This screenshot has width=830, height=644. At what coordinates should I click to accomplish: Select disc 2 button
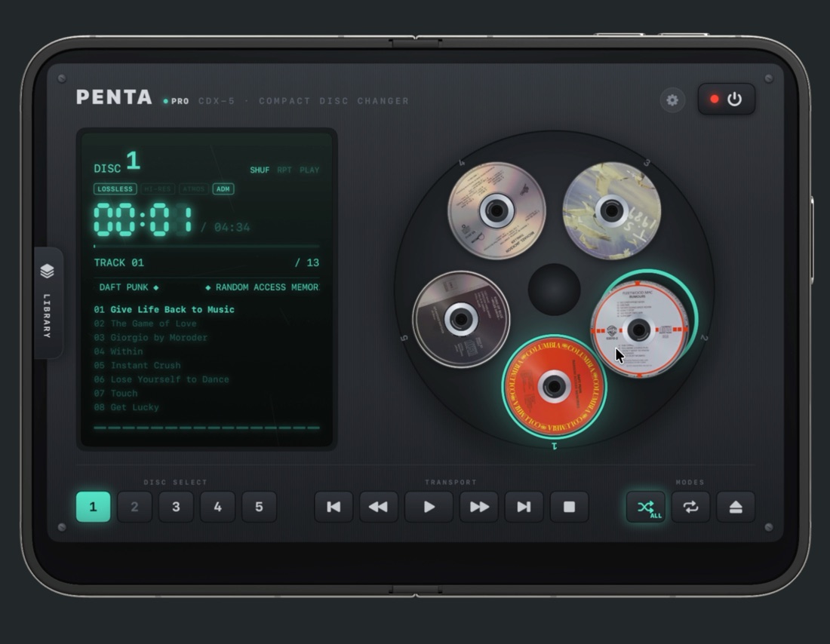coord(134,507)
